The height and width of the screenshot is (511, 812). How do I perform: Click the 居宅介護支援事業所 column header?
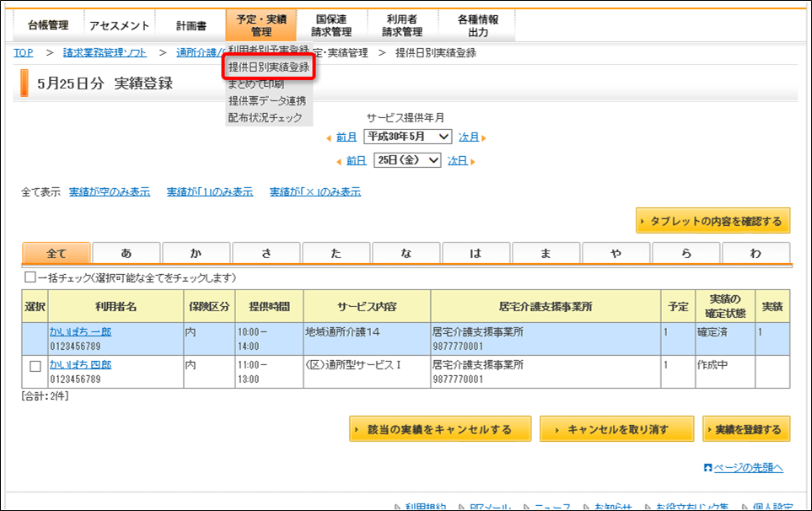[x=546, y=306]
